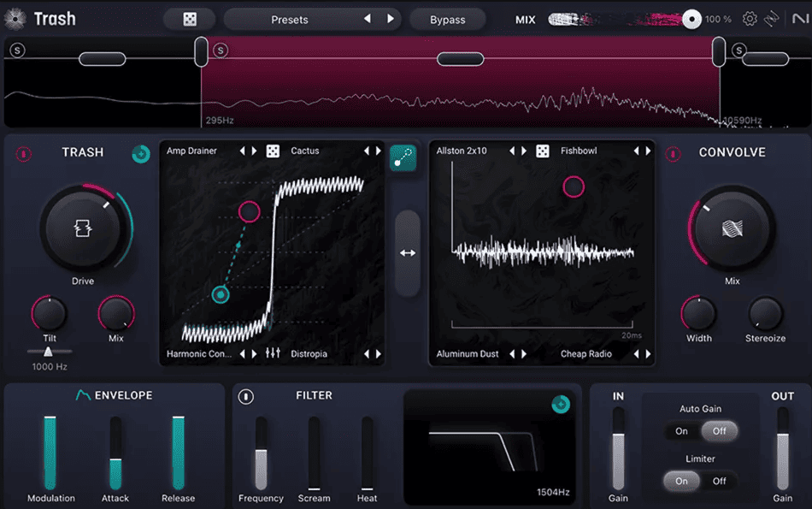
Task: Toggle the Trash module power button
Action: point(24,154)
